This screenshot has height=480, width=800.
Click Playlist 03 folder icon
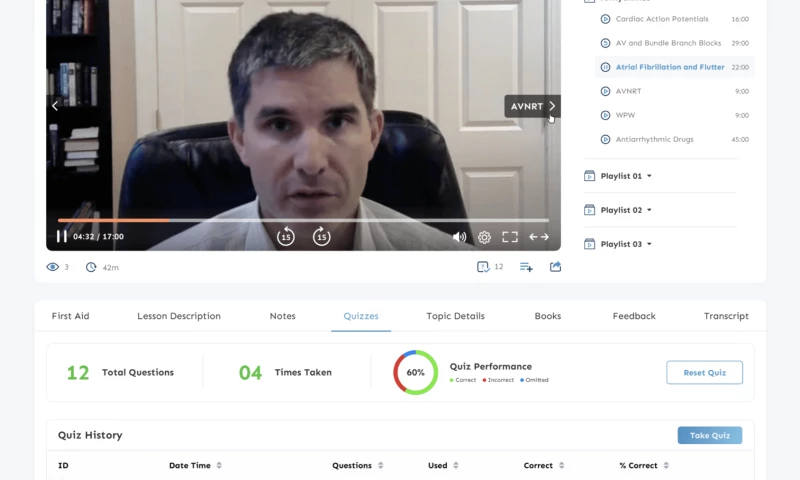pyautogui.click(x=589, y=244)
